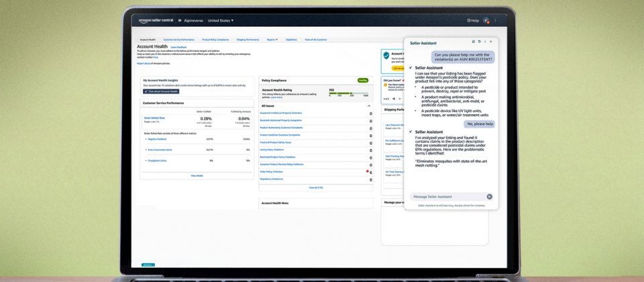The image size is (644, 282).
Task: Click the Amazon Seller Central logo
Action: coord(154,21)
